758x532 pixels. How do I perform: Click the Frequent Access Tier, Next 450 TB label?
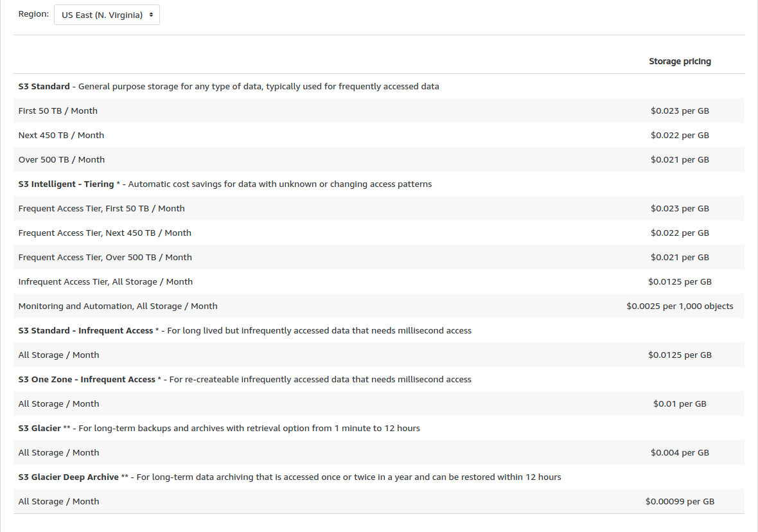click(x=105, y=233)
